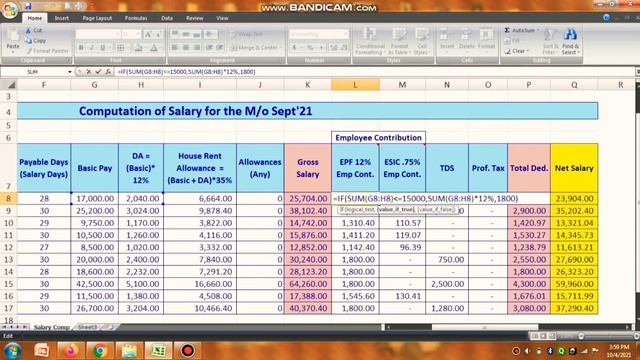Switch to the Insert ribbon tab
The width and height of the screenshot is (640, 360).
62,18
